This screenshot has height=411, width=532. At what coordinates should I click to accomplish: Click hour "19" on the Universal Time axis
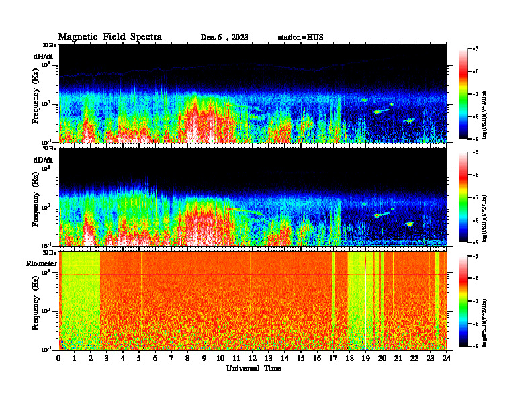pyautogui.click(x=365, y=358)
